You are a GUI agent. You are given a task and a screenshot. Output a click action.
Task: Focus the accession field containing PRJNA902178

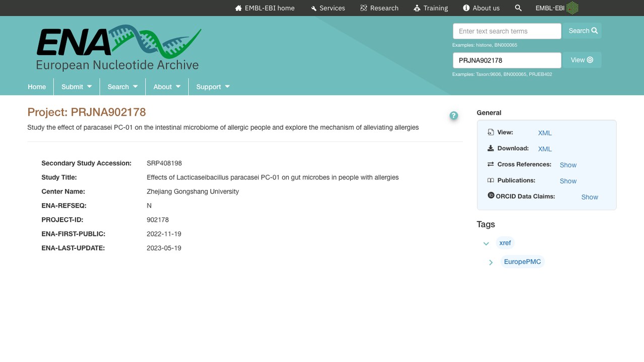click(x=507, y=60)
